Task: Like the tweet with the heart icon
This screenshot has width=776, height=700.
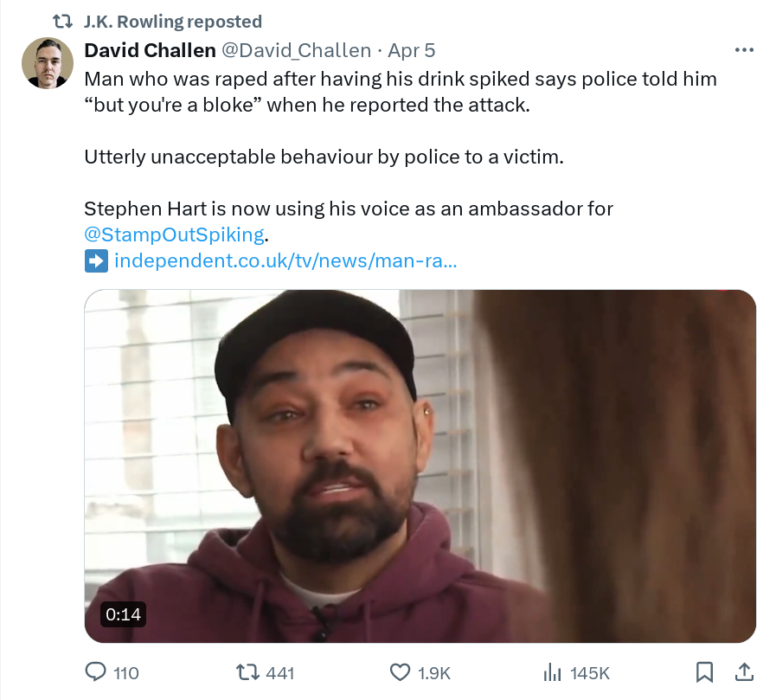Action: [400, 672]
